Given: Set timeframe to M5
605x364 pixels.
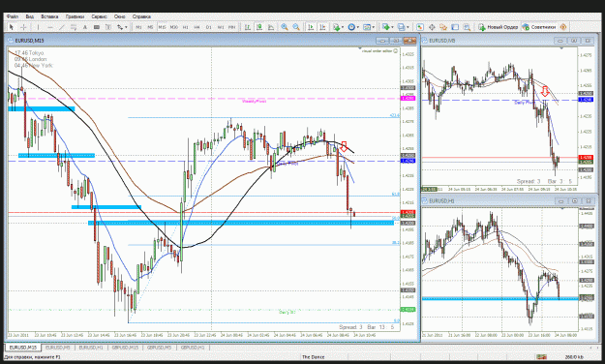Looking at the screenshot, I should pyautogui.click(x=150, y=27).
